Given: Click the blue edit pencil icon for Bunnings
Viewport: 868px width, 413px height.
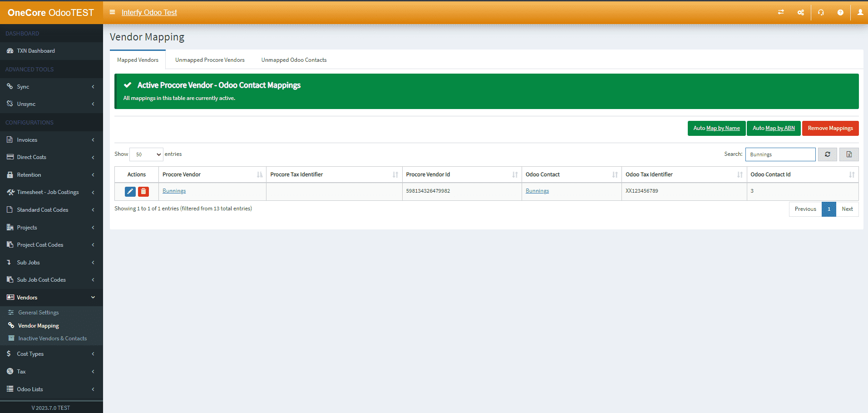Looking at the screenshot, I should [x=130, y=192].
